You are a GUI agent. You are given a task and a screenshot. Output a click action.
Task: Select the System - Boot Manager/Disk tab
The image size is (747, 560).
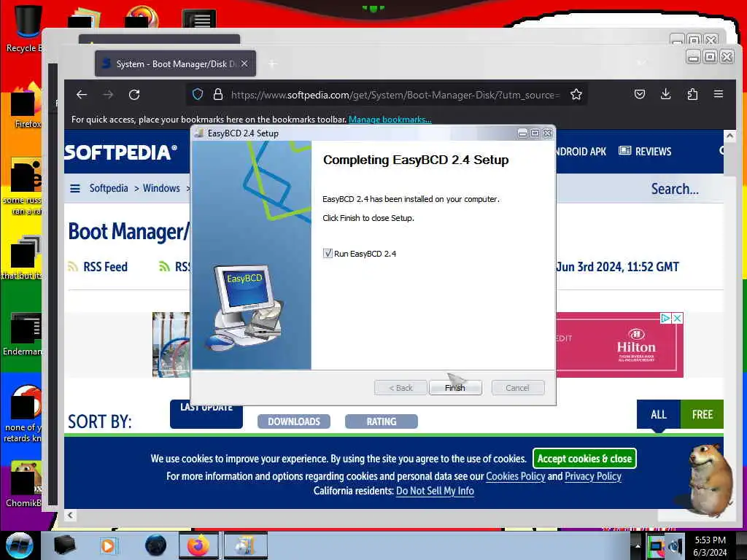coord(175,64)
